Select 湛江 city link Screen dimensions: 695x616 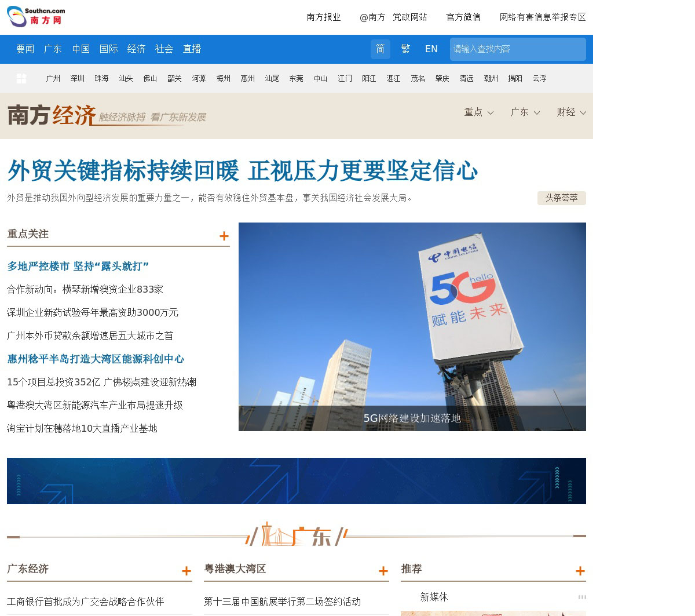coord(394,78)
